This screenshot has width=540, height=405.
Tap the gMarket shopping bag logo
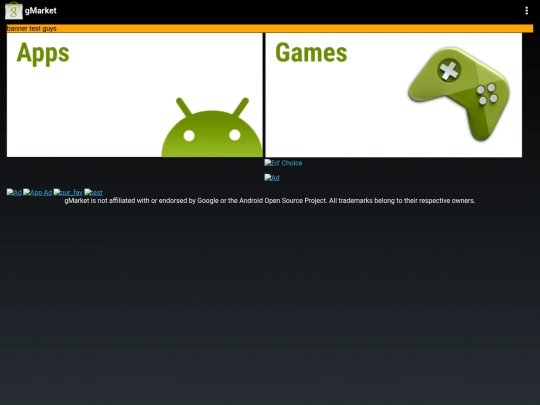click(13, 10)
